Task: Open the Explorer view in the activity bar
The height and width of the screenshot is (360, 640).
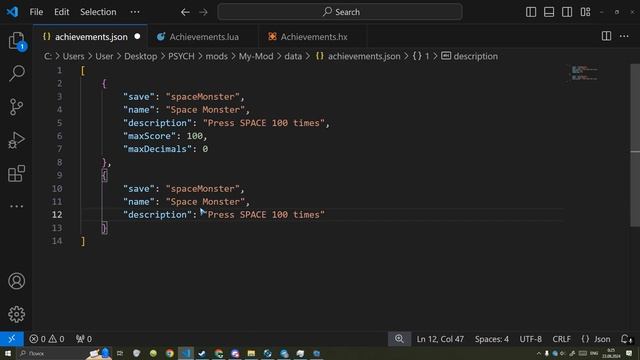Action: (16, 41)
